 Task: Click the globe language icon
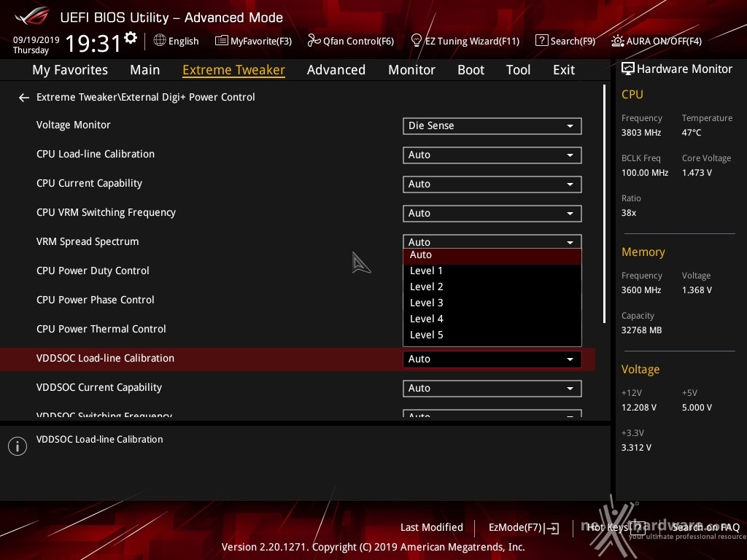[x=160, y=41]
